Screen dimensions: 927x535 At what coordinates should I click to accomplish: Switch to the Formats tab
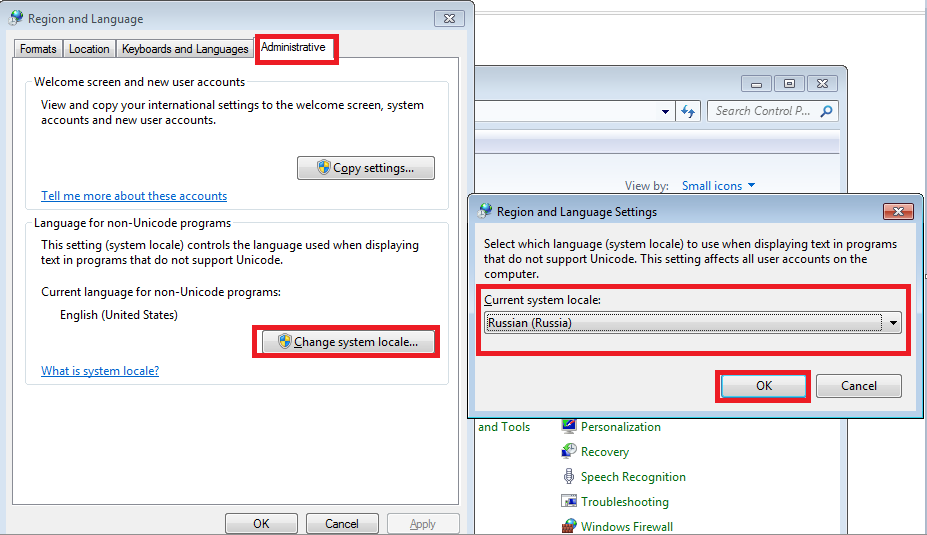(x=38, y=49)
